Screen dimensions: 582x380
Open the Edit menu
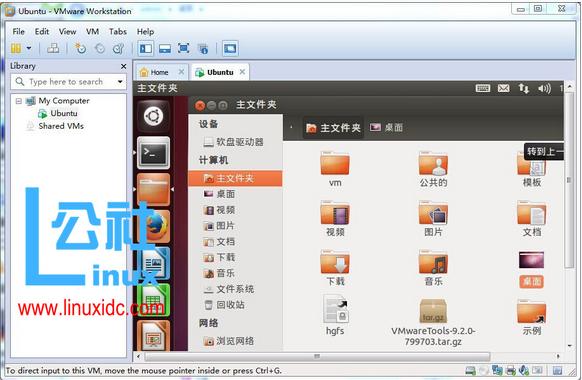[x=42, y=32]
